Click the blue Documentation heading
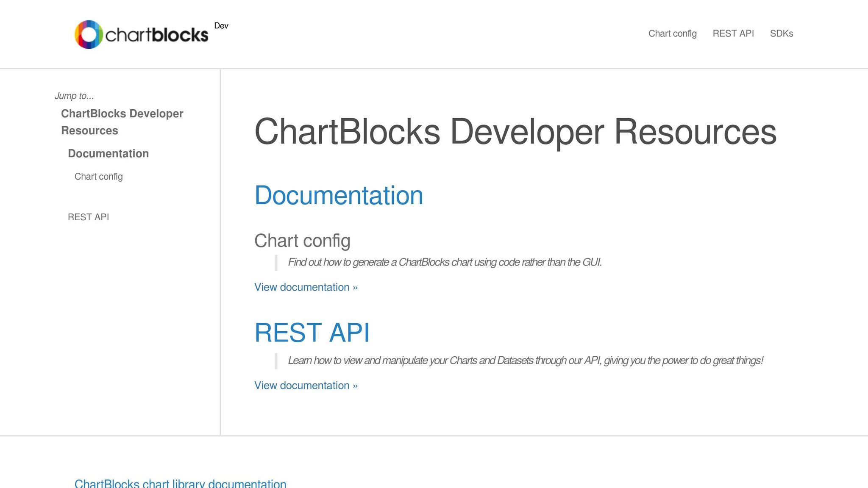 point(339,196)
